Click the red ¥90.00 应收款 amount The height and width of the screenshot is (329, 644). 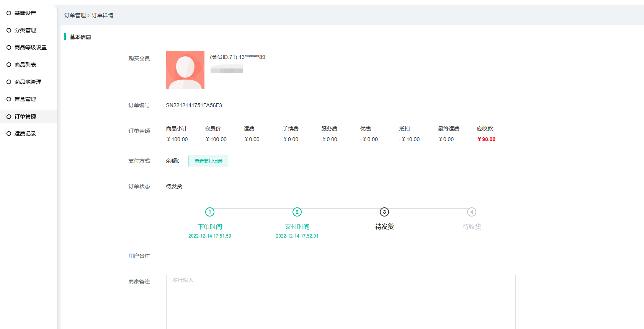click(x=486, y=139)
